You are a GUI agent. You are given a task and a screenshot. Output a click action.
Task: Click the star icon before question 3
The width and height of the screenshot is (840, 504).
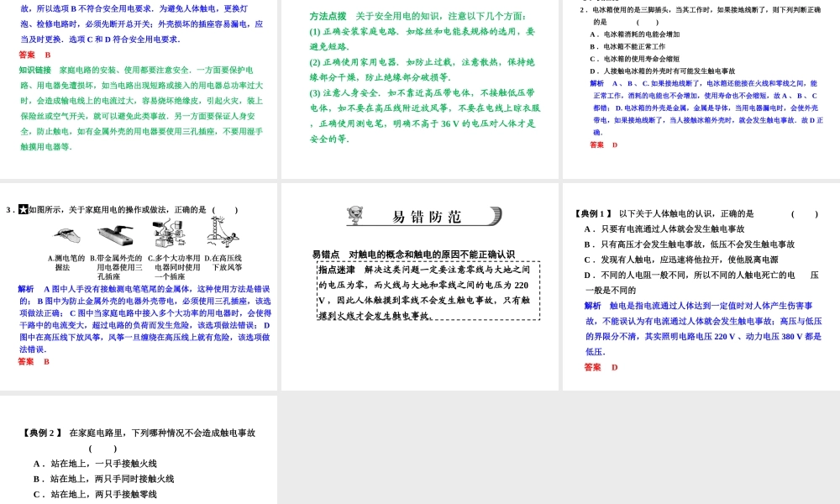[23, 209]
